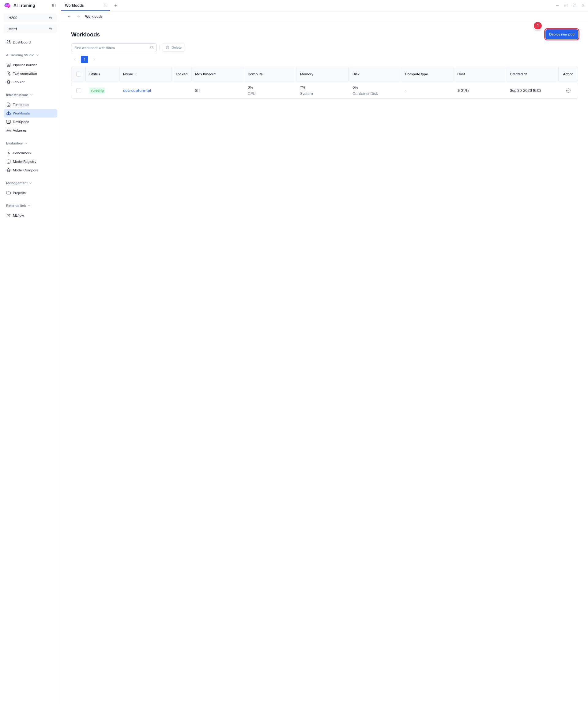The height and width of the screenshot is (704, 588).
Task: Open doc-capture-tpl workload link
Action: (x=137, y=91)
